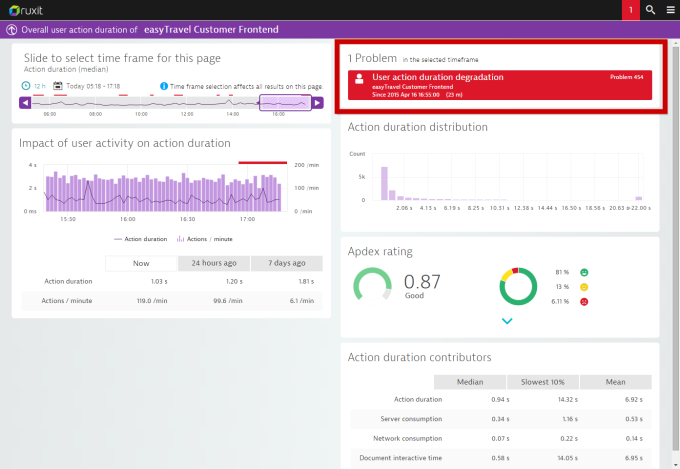Click the Apdex 0.87 gauge
Viewport: 680px width, 469px height.
[x=373, y=285]
